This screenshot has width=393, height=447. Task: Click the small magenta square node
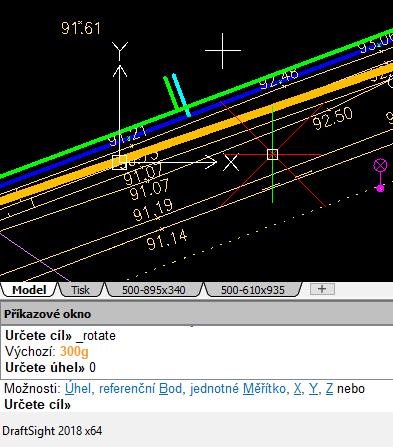[380, 189]
